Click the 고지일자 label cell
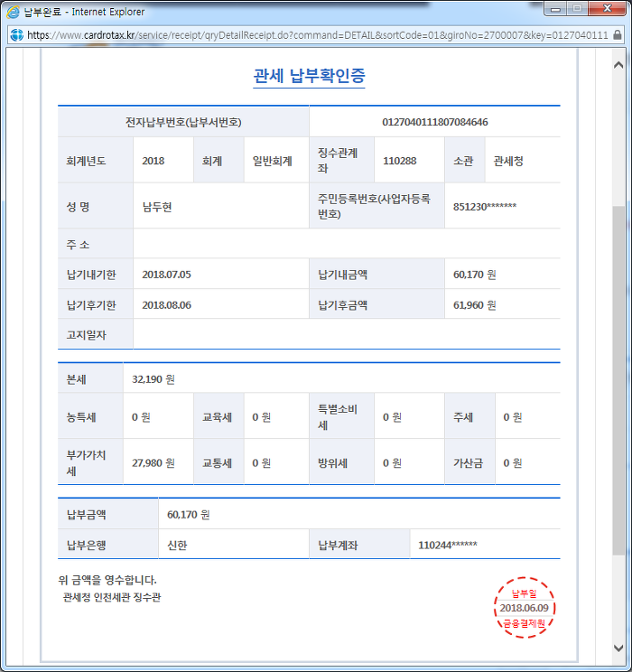 pyautogui.click(x=95, y=334)
